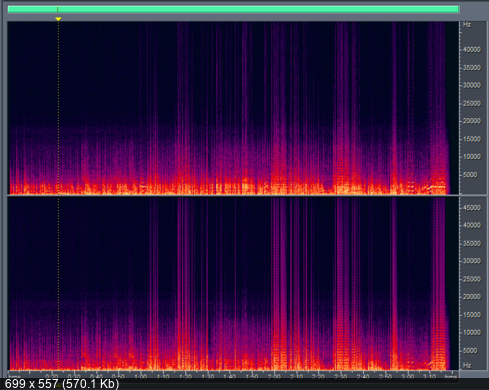Screen dimensions: 489x390
Task: Click the 1:00 mark on time ruler
Action: tap(141, 377)
